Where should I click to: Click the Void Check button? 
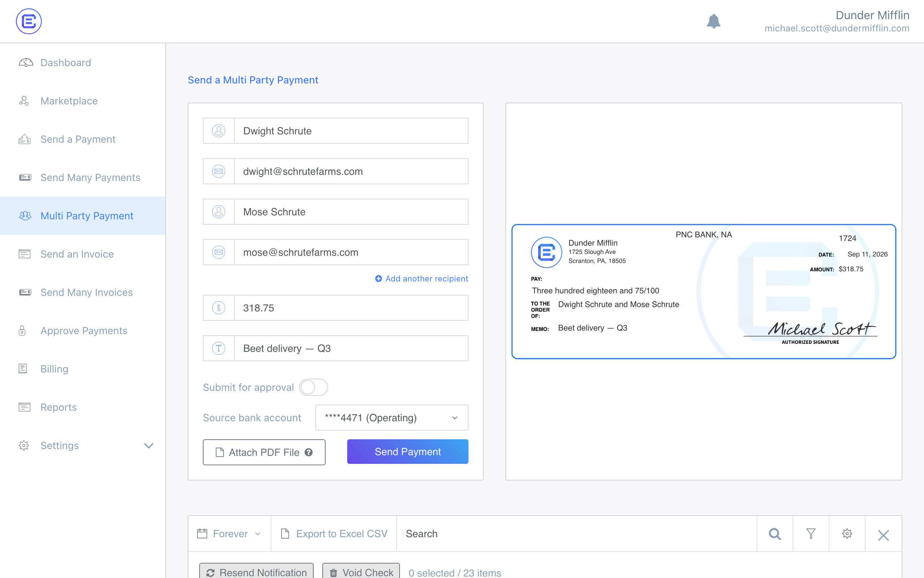tap(361, 571)
